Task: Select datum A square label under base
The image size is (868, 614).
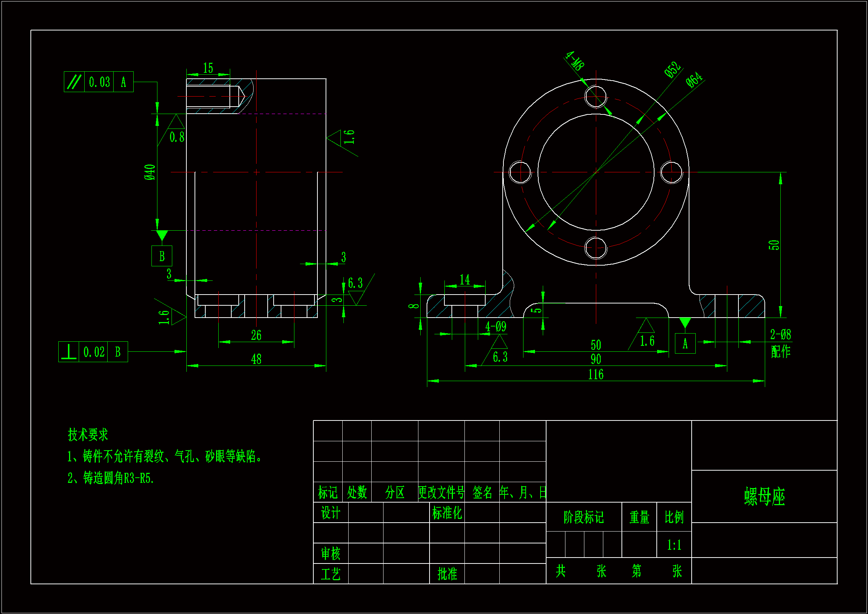Action: click(x=685, y=344)
